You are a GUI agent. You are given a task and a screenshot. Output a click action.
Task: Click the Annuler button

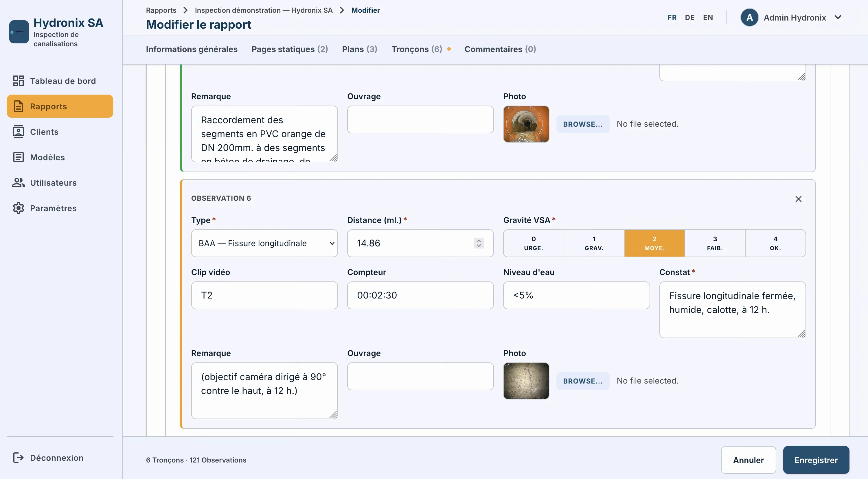click(749, 460)
